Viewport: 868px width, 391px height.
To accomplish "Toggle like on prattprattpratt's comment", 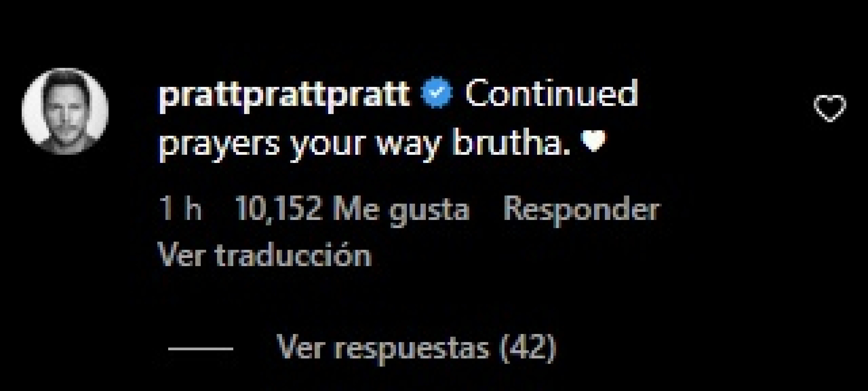I will click(829, 108).
